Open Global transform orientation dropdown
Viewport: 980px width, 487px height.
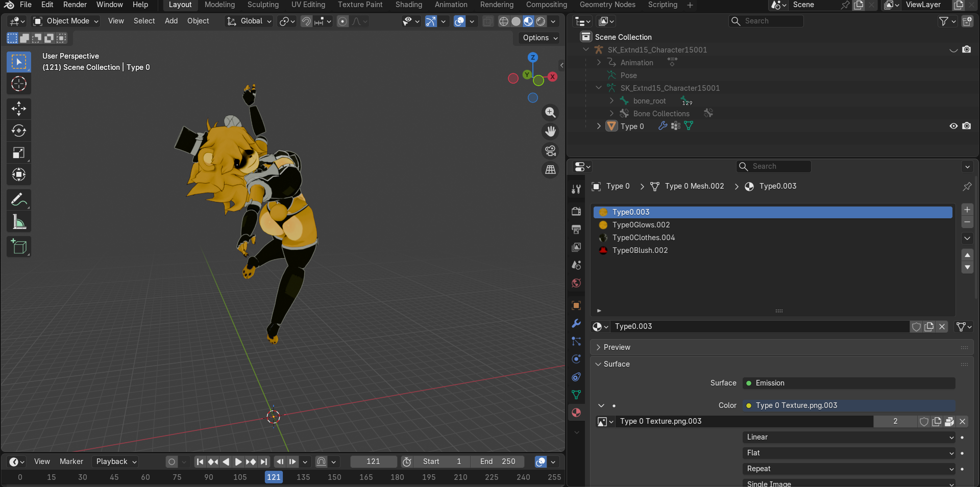250,21
